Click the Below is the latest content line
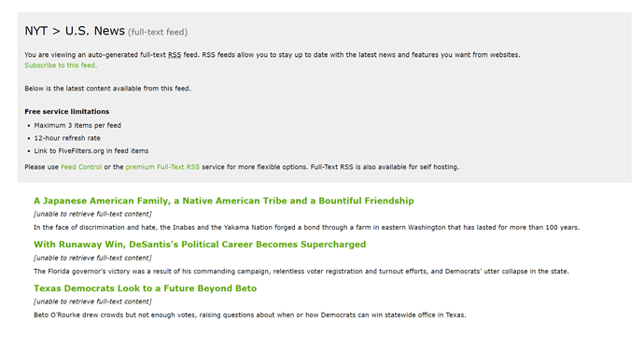Viewport: 644px width, 351px height. [x=107, y=89]
